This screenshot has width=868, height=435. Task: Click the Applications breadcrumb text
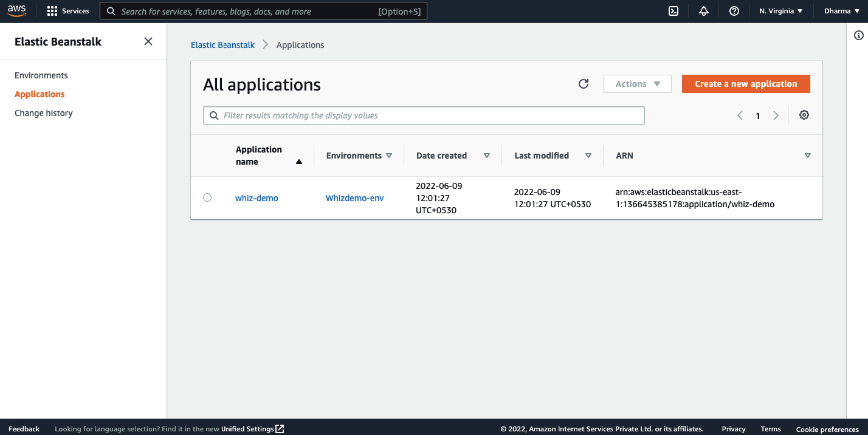click(x=300, y=45)
